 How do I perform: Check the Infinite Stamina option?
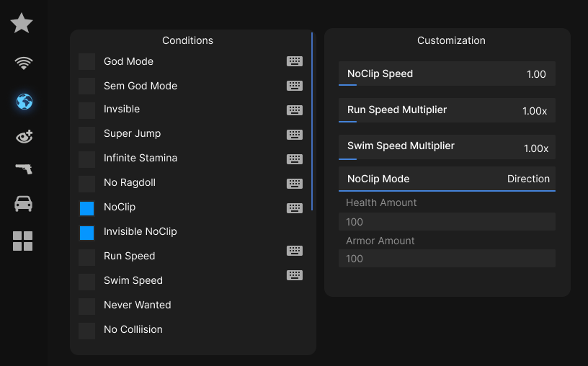pos(86,159)
